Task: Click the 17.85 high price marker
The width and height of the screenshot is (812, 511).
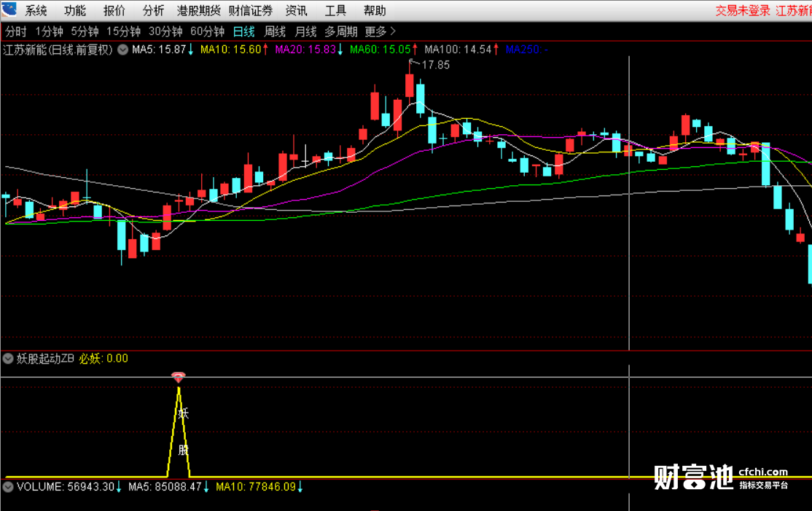Action: point(435,65)
